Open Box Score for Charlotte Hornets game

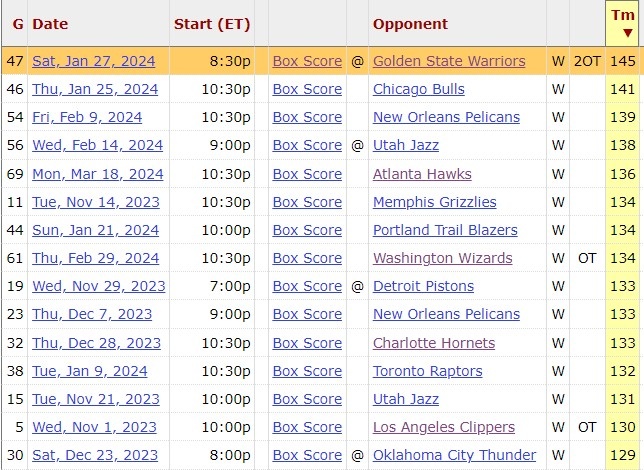307,343
